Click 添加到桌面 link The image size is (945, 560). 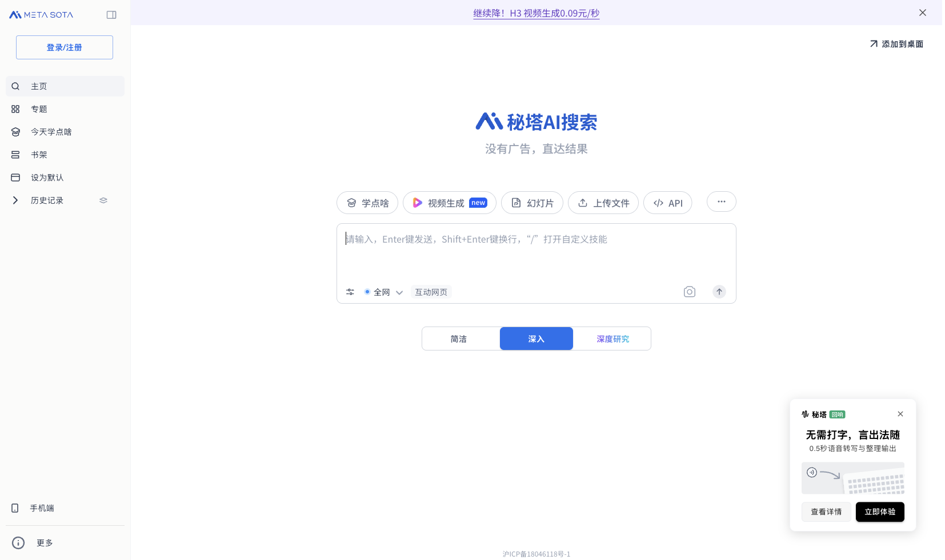tap(896, 44)
